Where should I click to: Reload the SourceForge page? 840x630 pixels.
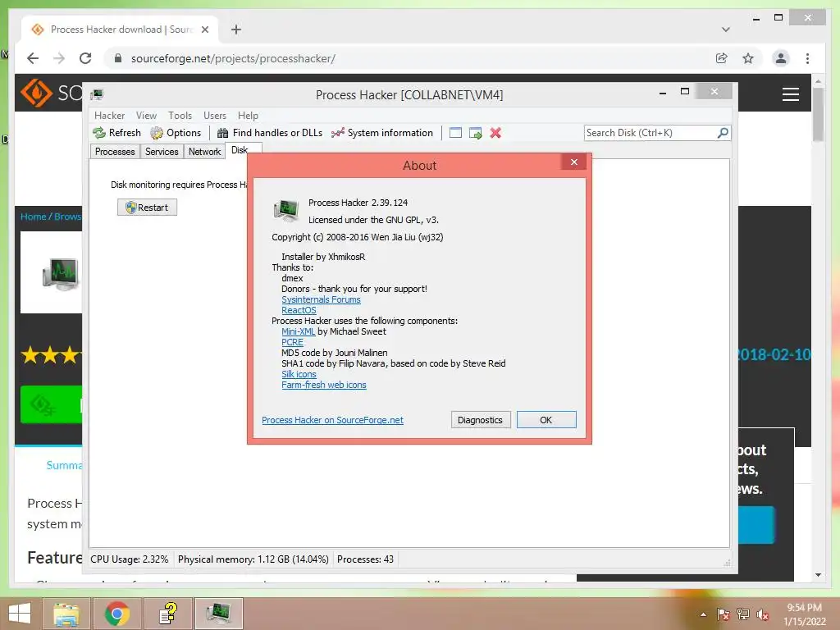tap(85, 58)
